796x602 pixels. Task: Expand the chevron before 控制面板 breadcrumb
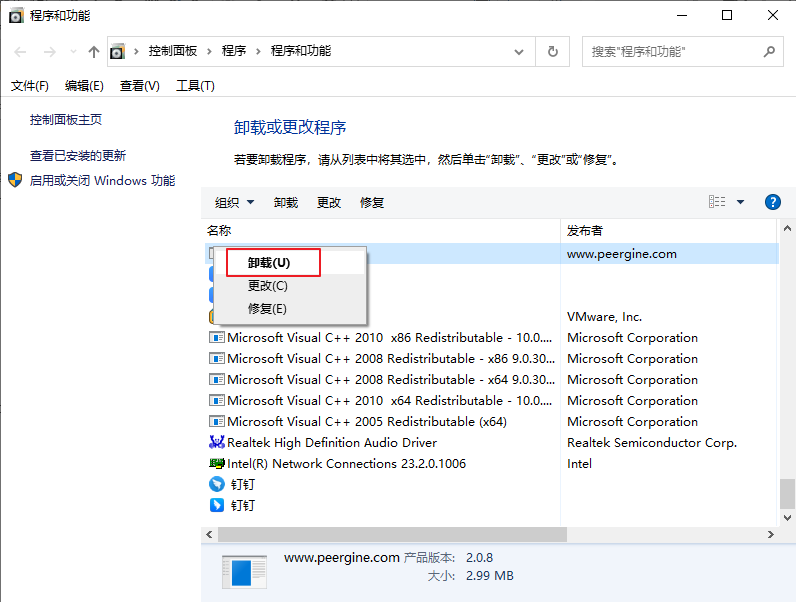pos(136,51)
